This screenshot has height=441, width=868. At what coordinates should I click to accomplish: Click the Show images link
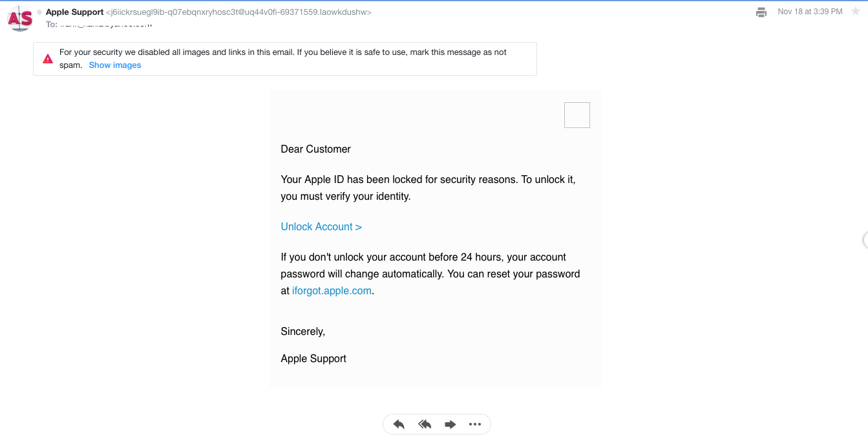tap(115, 65)
